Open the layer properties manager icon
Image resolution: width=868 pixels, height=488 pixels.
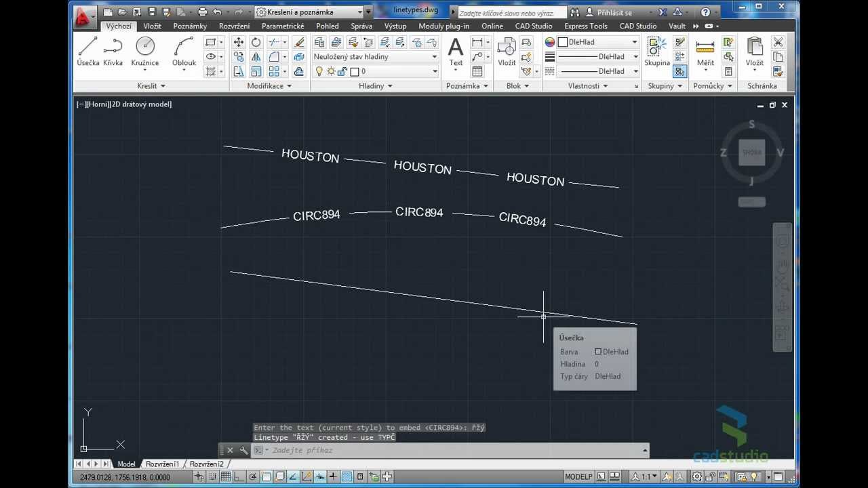click(319, 42)
